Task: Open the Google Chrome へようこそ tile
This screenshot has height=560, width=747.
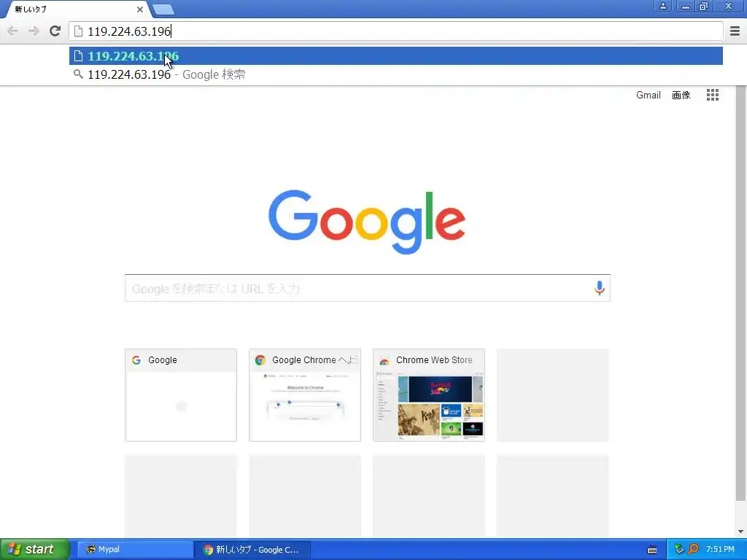Action: pos(305,395)
